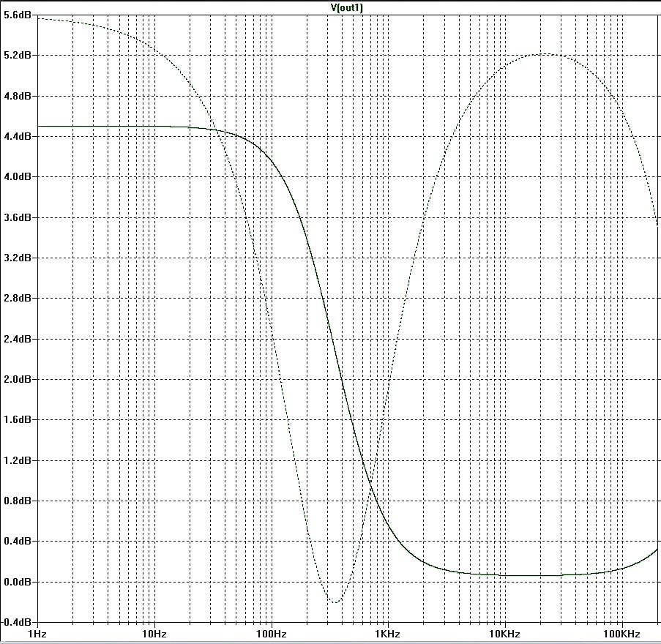The width and height of the screenshot is (661, 644).
Task: Click the 1.2dB axis label
Action: pos(18,460)
